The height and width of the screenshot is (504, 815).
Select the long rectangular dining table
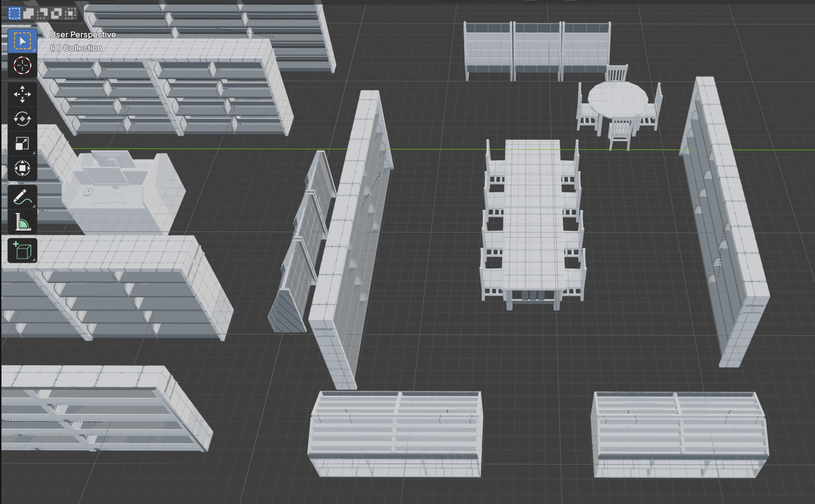pyautogui.click(x=533, y=215)
